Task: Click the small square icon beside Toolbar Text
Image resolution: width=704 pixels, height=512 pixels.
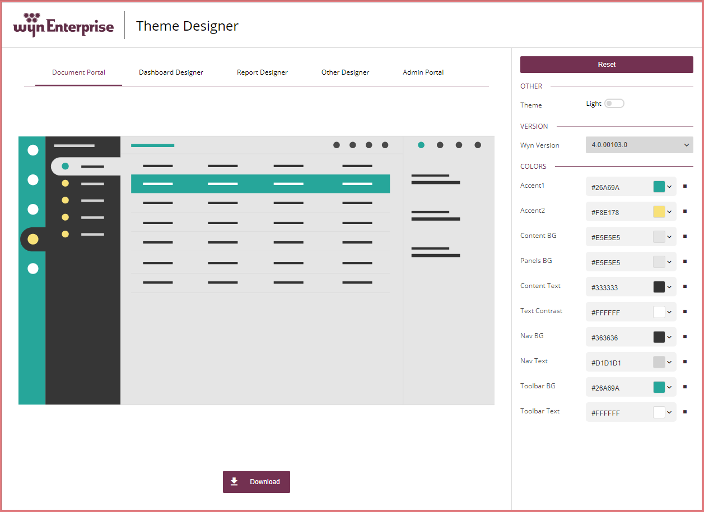Action: coord(685,411)
